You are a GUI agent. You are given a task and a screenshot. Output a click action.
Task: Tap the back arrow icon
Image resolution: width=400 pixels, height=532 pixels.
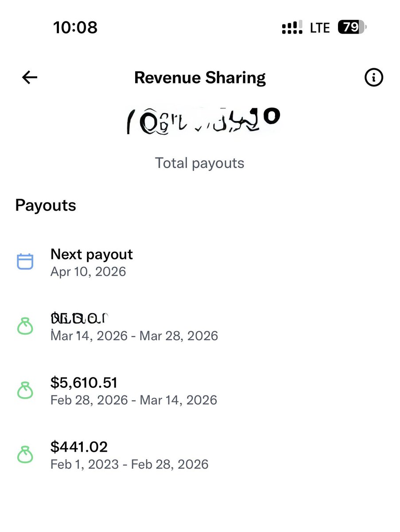coord(30,78)
